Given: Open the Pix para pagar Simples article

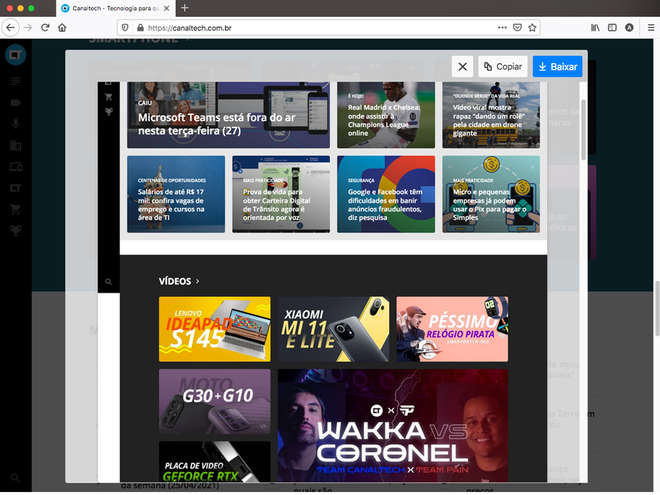Looking at the screenshot, I should coord(491,194).
